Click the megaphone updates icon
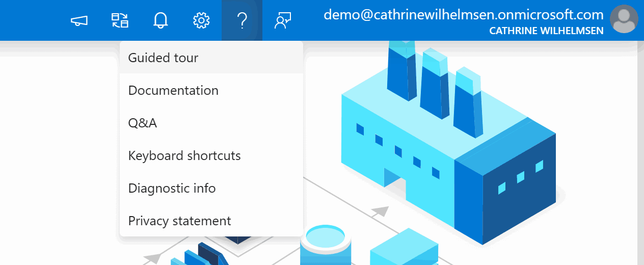Screen dimensions: 644x265 [x=79, y=20]
